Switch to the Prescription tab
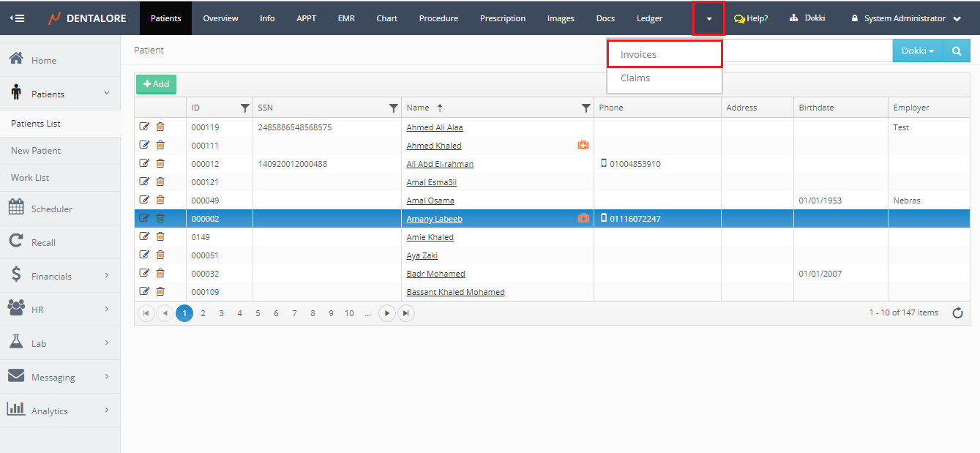 [502, 18]
